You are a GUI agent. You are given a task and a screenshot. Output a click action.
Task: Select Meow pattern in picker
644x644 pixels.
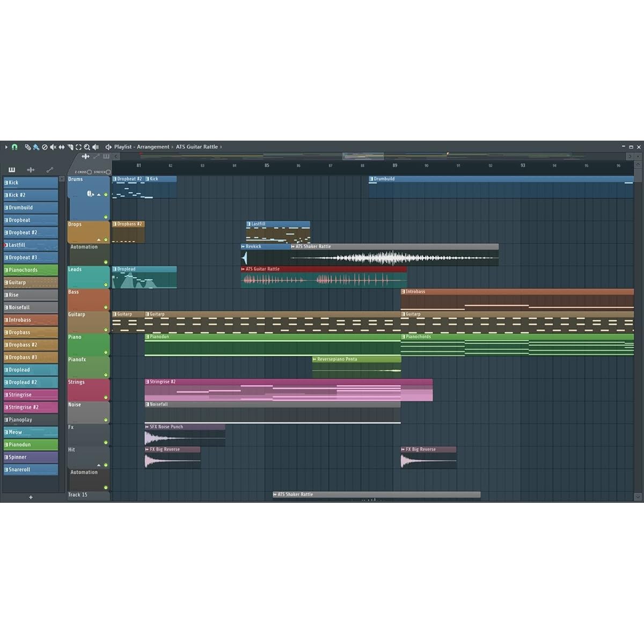click(x=31, y=432)
